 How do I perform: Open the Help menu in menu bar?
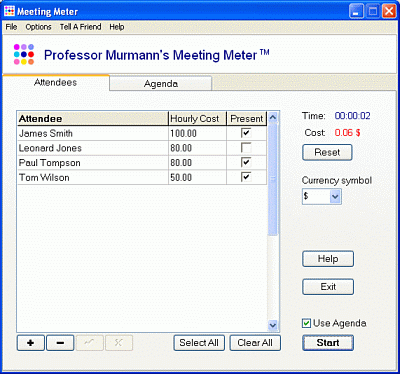[x=117, y=27]
